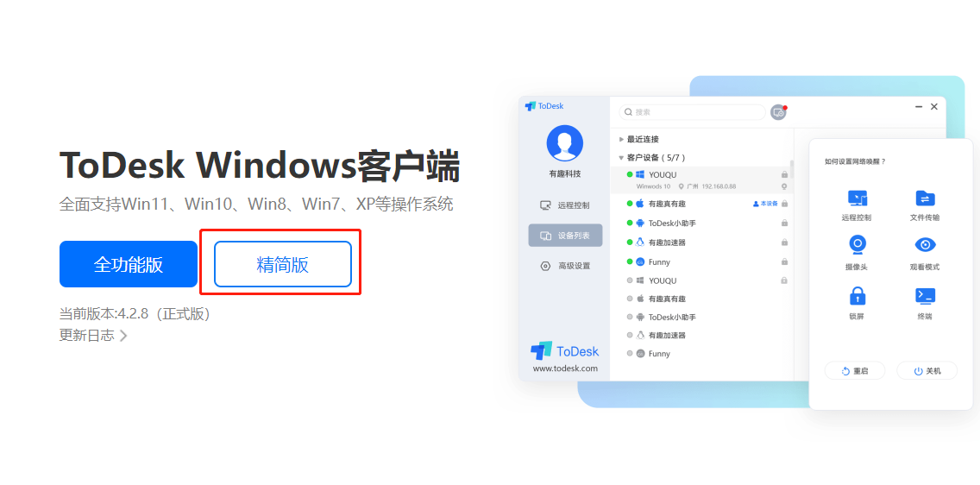Viewport: 980px width, 485px height.
Task: Click notification icon beside search box
Action: 778,112
